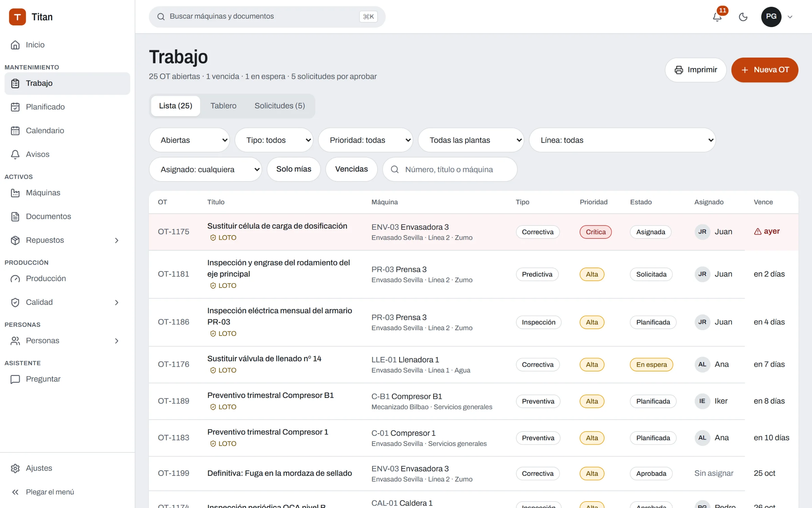Expand the Calidad submenu chevron
812x508 pixels.
tap(117, 302)
